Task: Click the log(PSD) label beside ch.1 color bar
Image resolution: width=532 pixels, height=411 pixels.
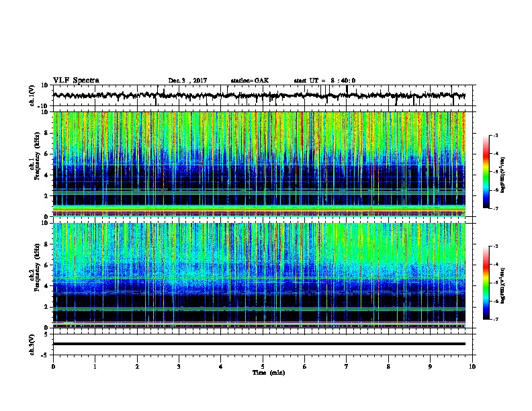Action: (503, 175)
